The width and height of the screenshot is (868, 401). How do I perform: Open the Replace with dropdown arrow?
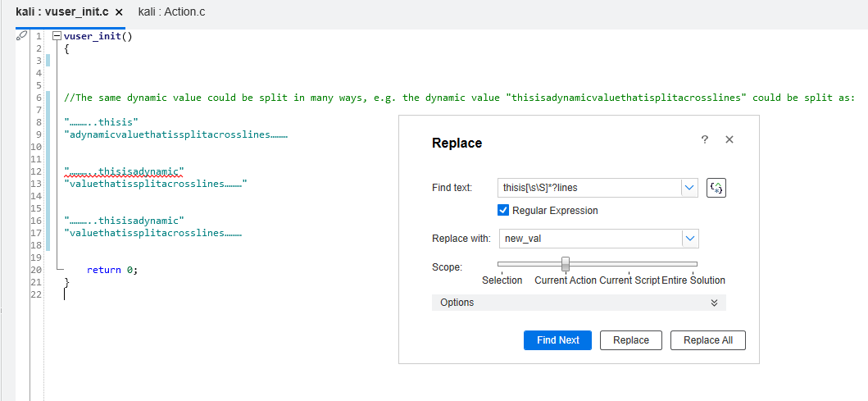(690, 239)
